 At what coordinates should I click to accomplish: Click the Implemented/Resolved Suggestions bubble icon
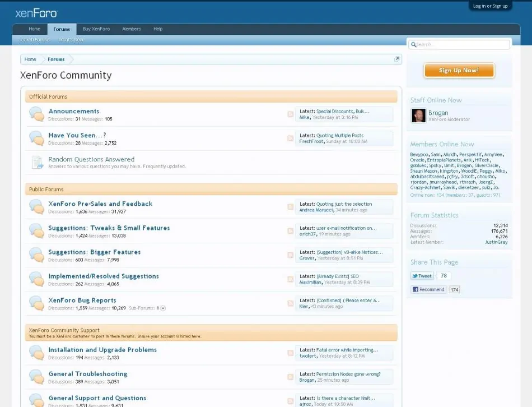click(36, 279)
